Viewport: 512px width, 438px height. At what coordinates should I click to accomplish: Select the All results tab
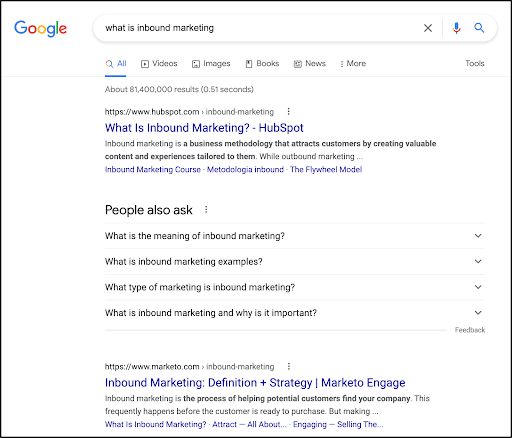116,64
